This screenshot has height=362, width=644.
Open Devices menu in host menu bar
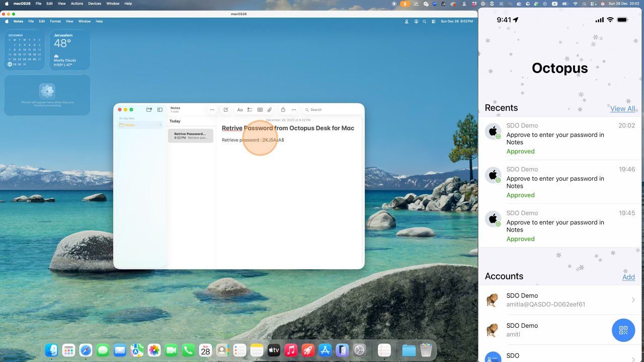point(95,4)
